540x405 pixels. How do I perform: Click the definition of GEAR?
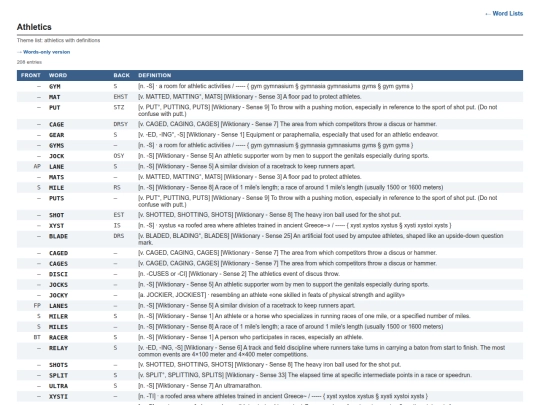[288, 135]
